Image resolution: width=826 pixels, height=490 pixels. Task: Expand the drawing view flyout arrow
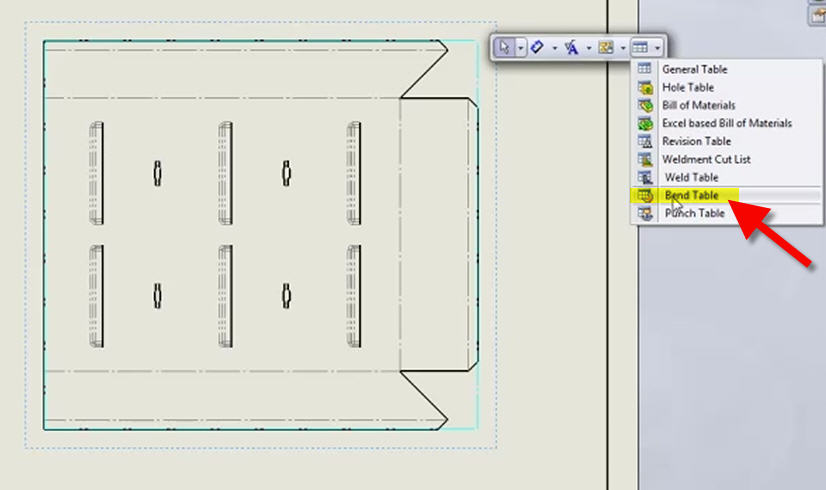623,48
